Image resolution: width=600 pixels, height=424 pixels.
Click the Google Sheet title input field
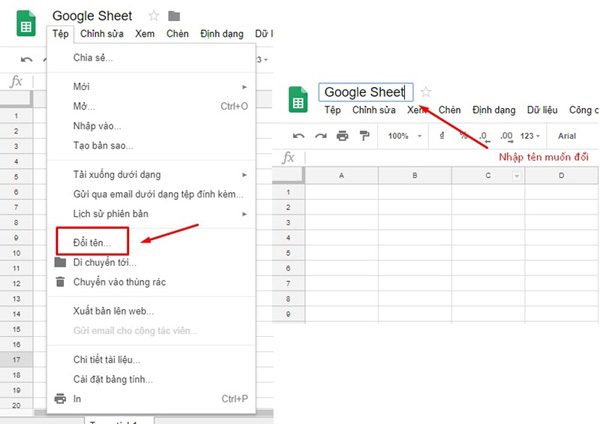pos(366,92)
